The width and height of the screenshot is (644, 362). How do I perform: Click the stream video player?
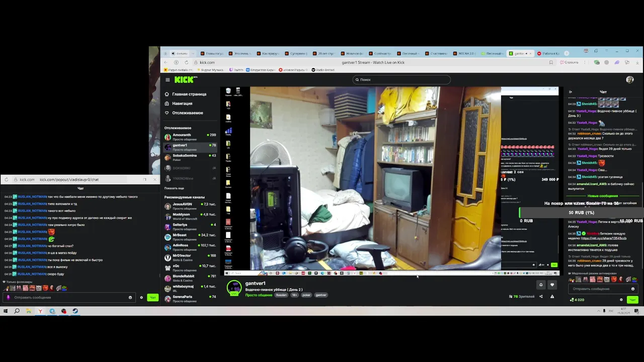pyautogui.click(x=391, y=181)
